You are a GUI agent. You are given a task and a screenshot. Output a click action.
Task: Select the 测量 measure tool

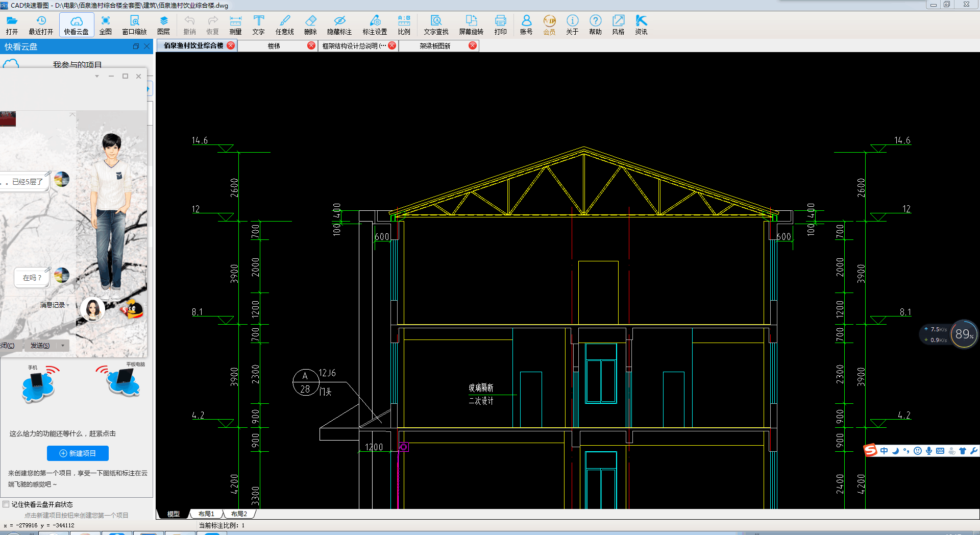coord(235,25)
